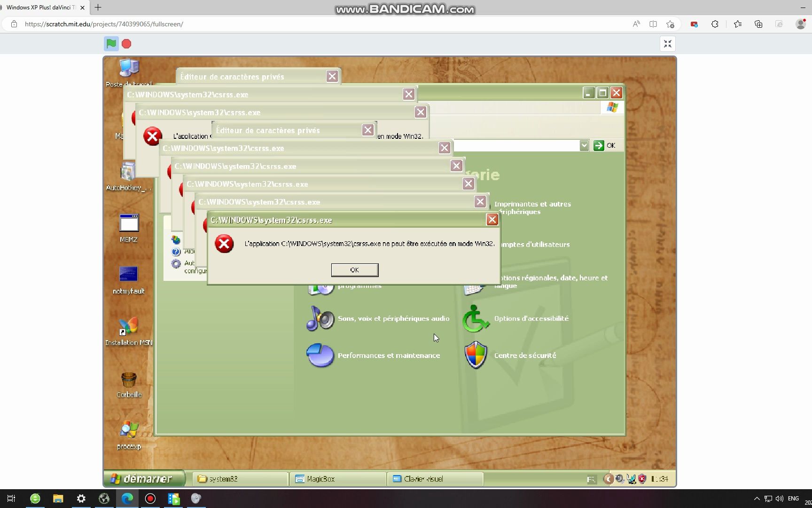The image size is (812, 508).
Task: Click ENG language indicator in host tray
Action: point(793,499)
